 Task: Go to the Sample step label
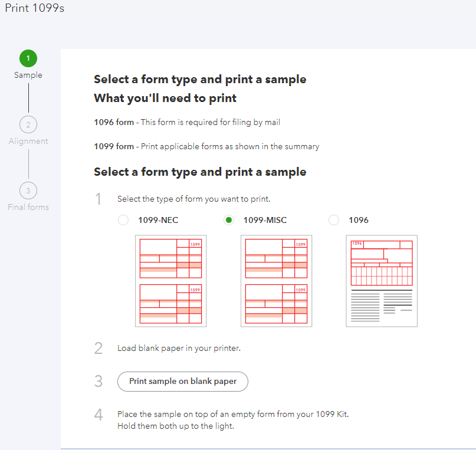28,75
